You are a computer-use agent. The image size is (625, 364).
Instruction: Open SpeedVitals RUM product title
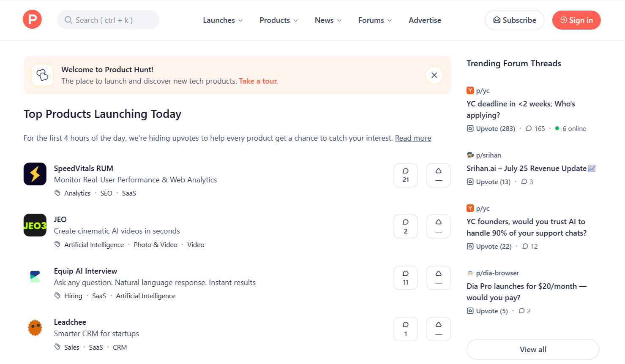(x=84, y=168)
